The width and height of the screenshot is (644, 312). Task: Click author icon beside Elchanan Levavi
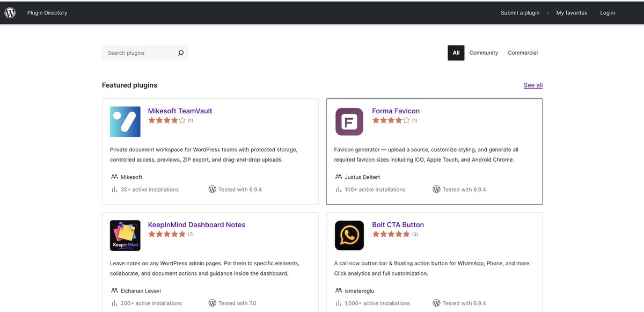[x=114, y=291]
